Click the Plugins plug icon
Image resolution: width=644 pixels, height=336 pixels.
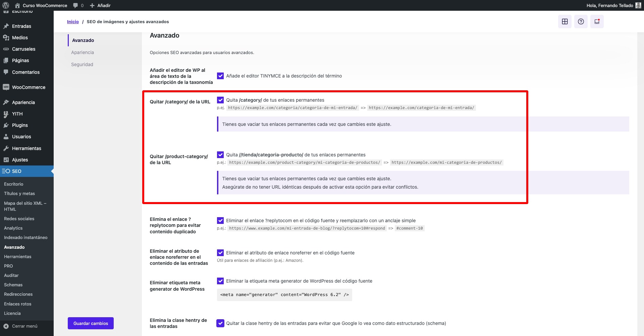pyautogui.click(x=6, y=125)
